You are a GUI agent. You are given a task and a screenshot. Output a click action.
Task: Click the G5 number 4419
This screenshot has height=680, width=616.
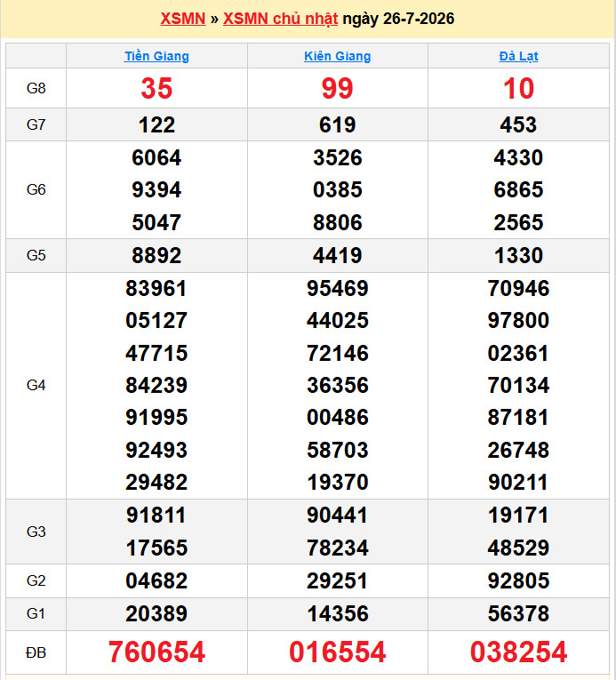coord(338,255)
